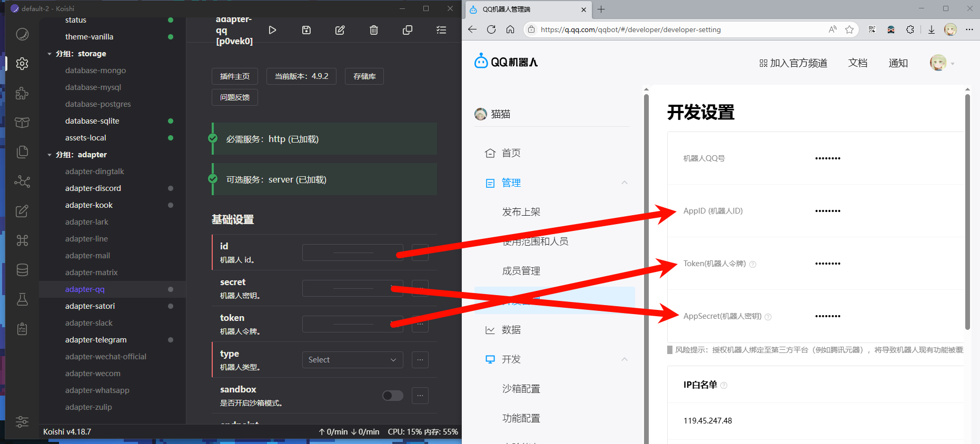The height and width of the screenshot is (444, 980).
Task: Open the file explorer icon in Koishi sidebar
Action: [x=22, y=152]
